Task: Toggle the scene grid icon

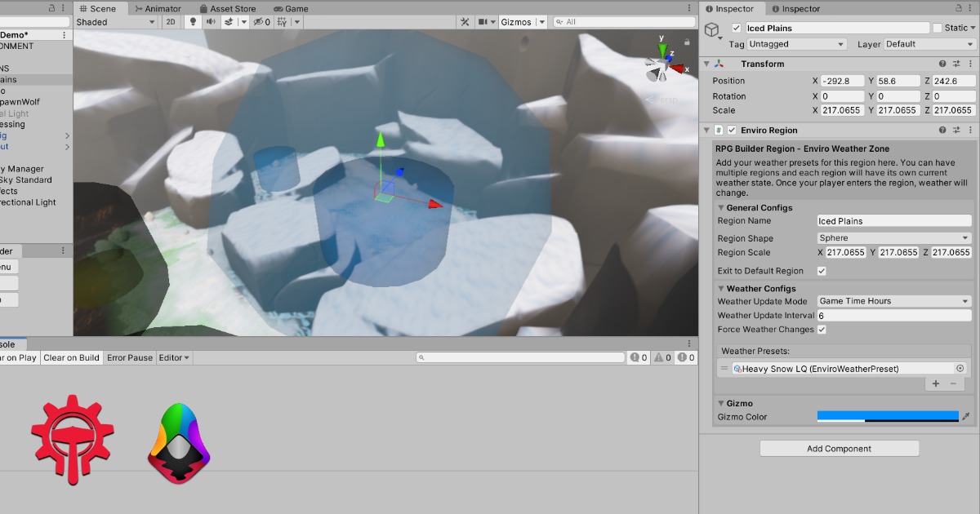Action: coord(283,22)
